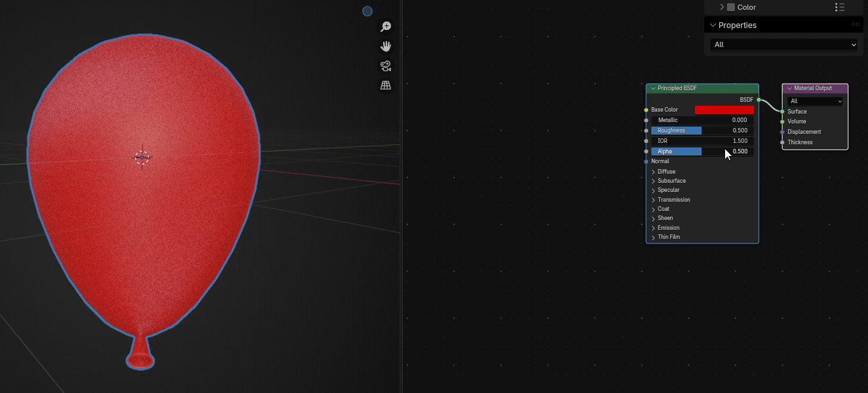This screenshot has height=393, width=868.
Task: Click the zoom magnifier icon in viewport
Action: 386,27
